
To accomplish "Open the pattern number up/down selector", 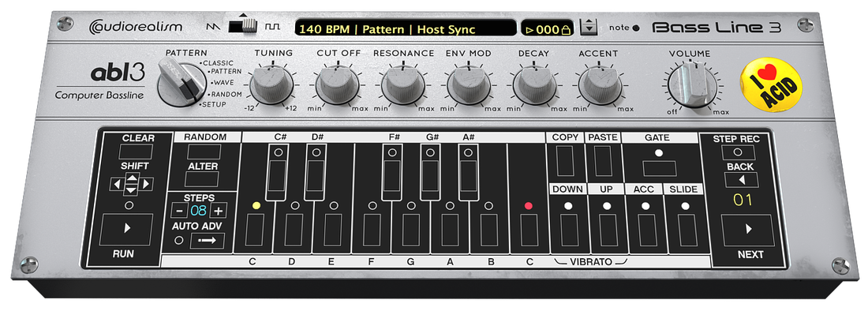I will pyautogui.click(x=589, y=27).
